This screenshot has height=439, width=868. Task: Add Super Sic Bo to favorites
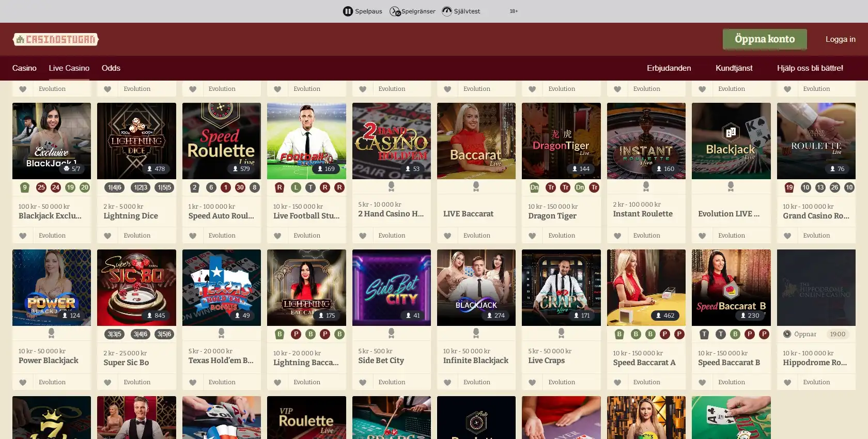(x=107, y=382)
